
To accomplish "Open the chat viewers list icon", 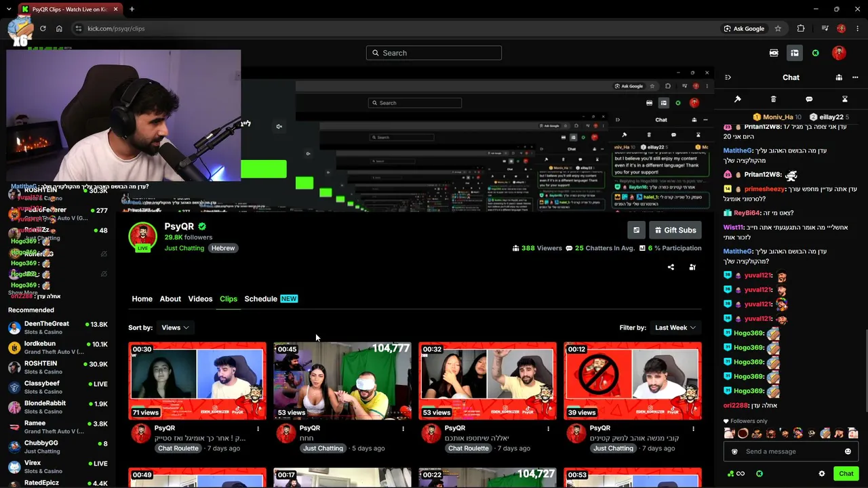I will (839, 77).
